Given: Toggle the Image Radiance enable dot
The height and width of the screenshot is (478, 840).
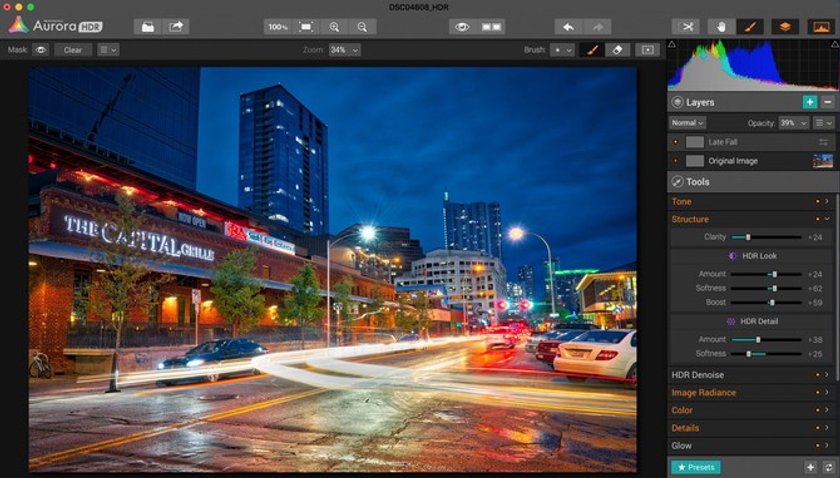Looking at the screenshot, I should [x=818, y=393].
